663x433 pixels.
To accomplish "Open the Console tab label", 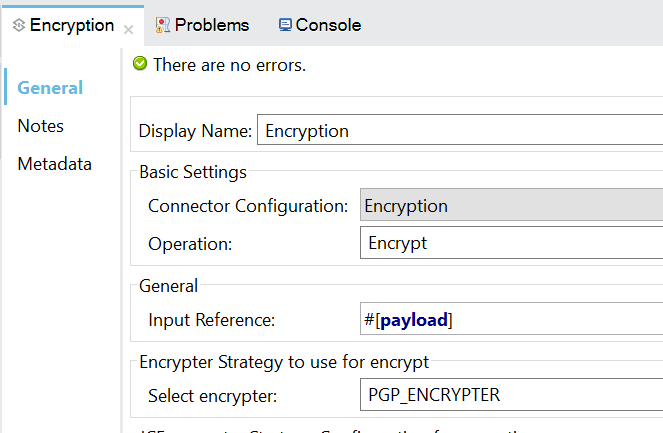I will [328, 25].
